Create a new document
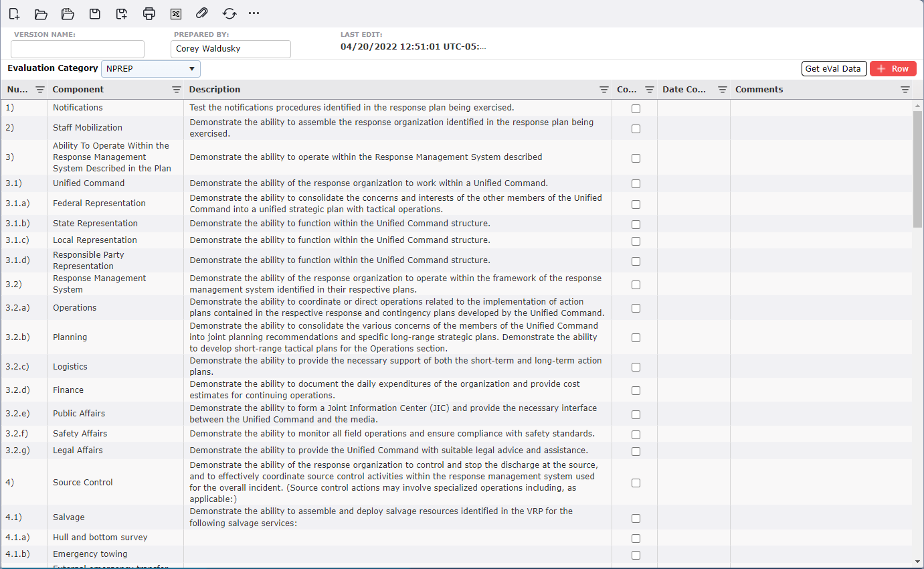Screen dimensions: 924x569 click(x=14, y=13)
